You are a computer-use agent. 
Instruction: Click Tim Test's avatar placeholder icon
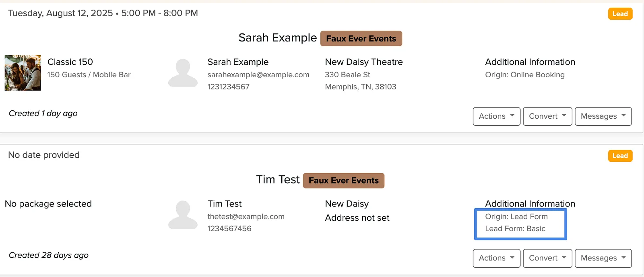183,215
